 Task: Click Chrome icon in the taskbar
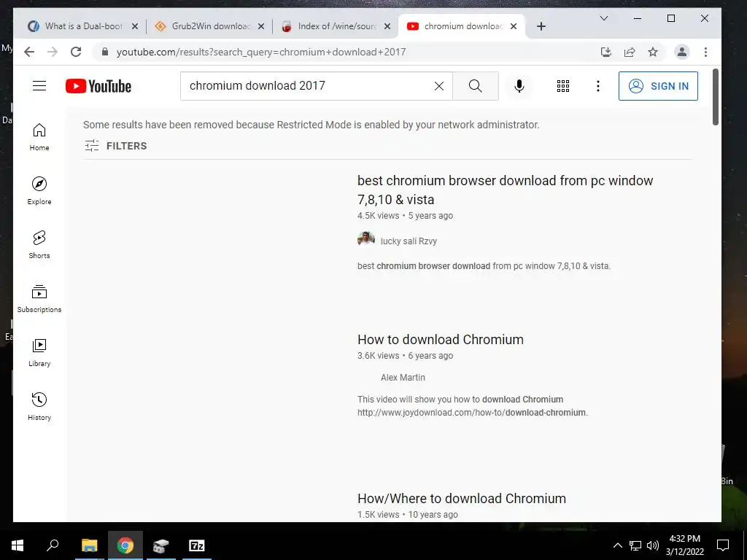pos(125,545)
